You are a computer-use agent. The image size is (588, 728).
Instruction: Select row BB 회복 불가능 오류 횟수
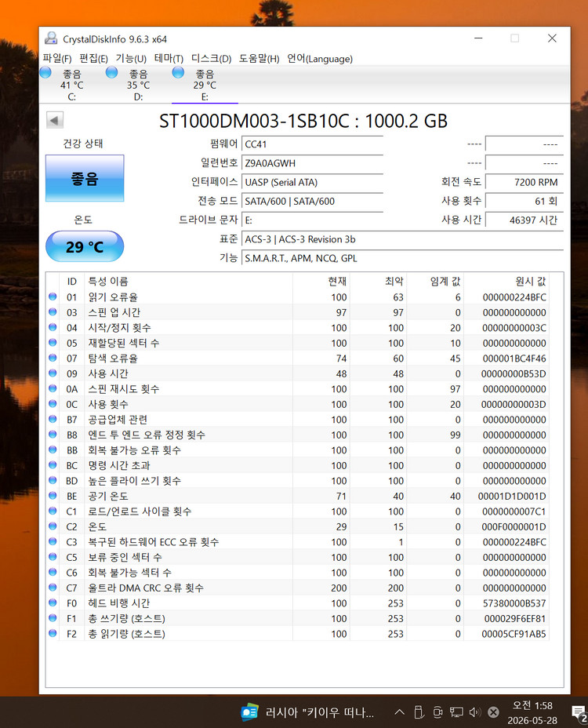tap(297, 450)
